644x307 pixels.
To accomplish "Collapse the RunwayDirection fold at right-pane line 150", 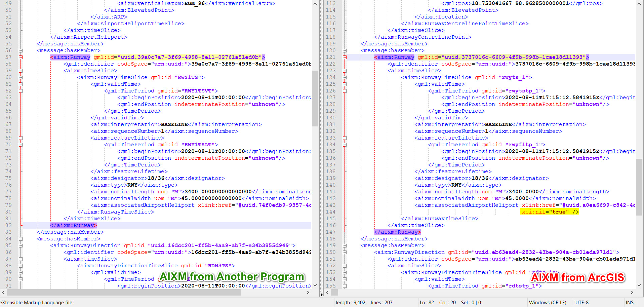I will [345, 252].
